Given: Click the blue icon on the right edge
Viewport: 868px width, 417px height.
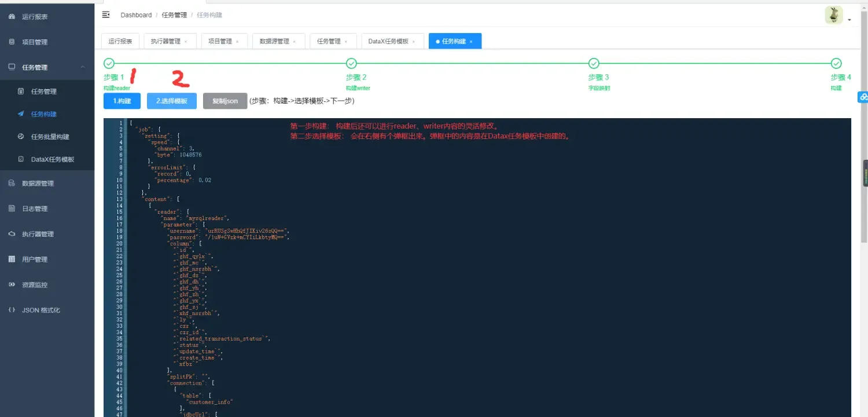Looking at the screenshot, I should pyautogui.click(x=863, y=97).
